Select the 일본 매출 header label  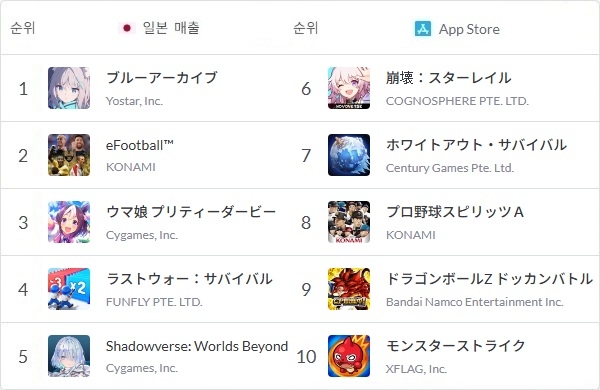point(171,28)
